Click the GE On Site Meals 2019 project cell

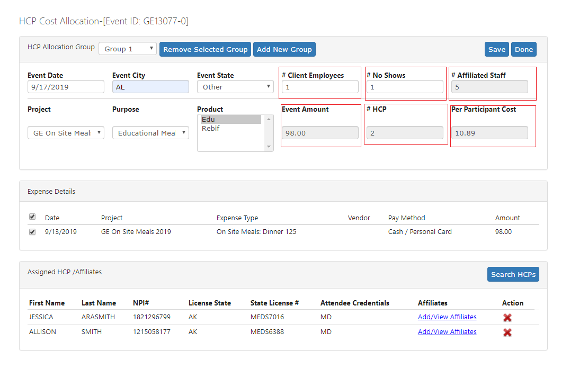(x=136, y=232)
